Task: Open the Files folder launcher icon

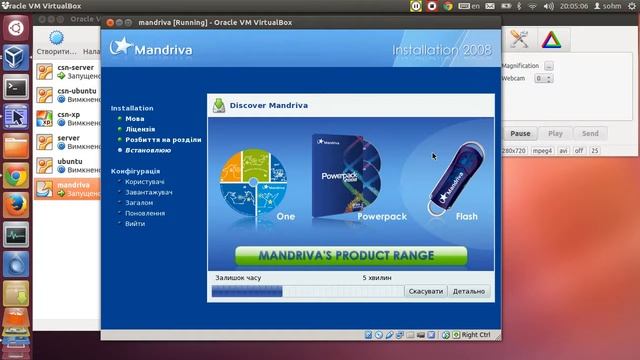Action: click(x=16, y=146)
